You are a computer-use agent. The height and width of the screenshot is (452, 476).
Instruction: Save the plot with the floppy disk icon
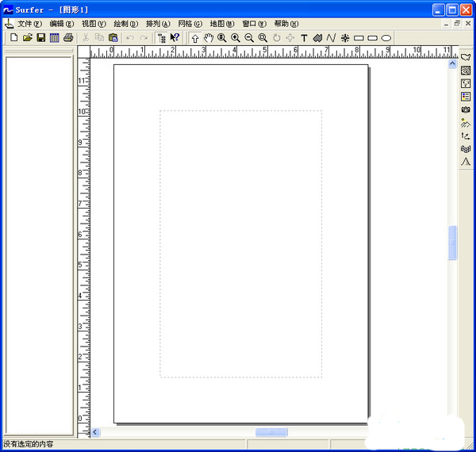[x=40, y=37]
